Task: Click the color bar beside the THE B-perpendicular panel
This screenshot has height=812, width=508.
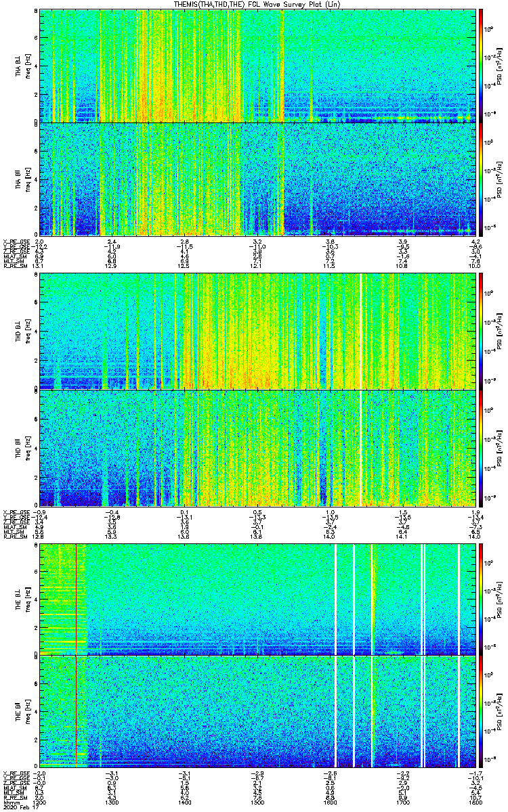Action: [481, 599]
